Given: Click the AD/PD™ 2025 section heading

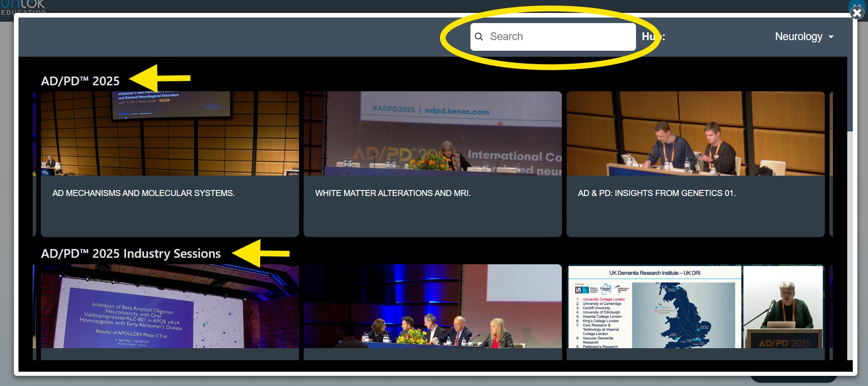Looking at the screenshot, I should (80, 81).
